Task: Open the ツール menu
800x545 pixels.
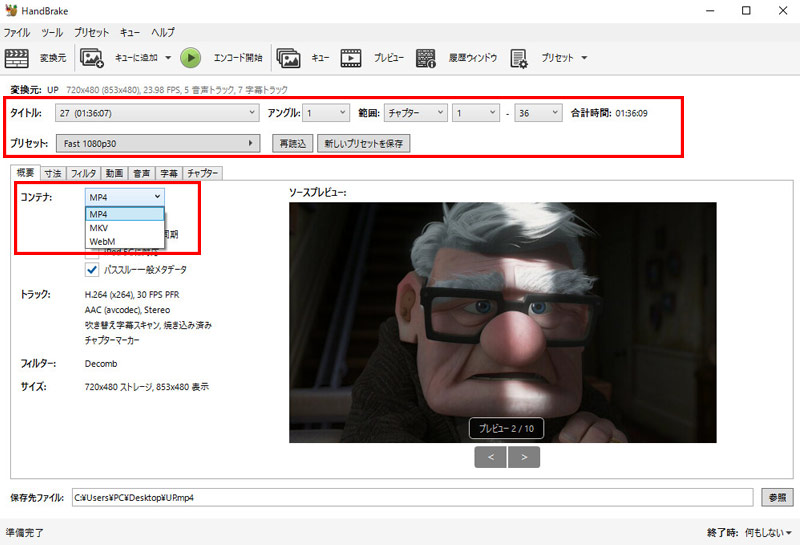Action: 52,33
